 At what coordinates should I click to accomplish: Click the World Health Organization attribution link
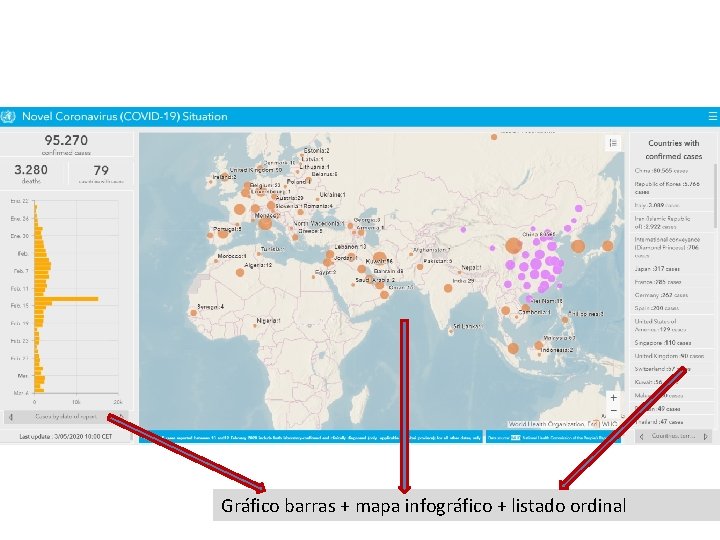[x=546, y=424]
